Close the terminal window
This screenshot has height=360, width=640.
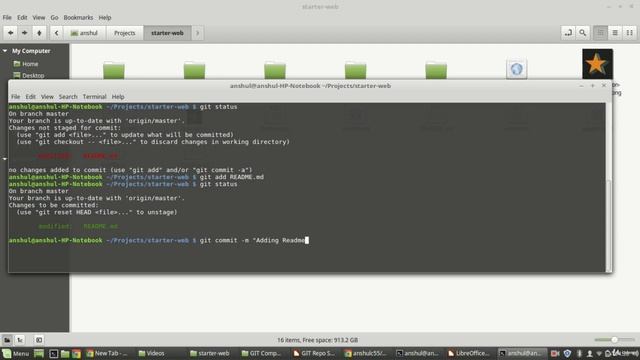(604, 86)
